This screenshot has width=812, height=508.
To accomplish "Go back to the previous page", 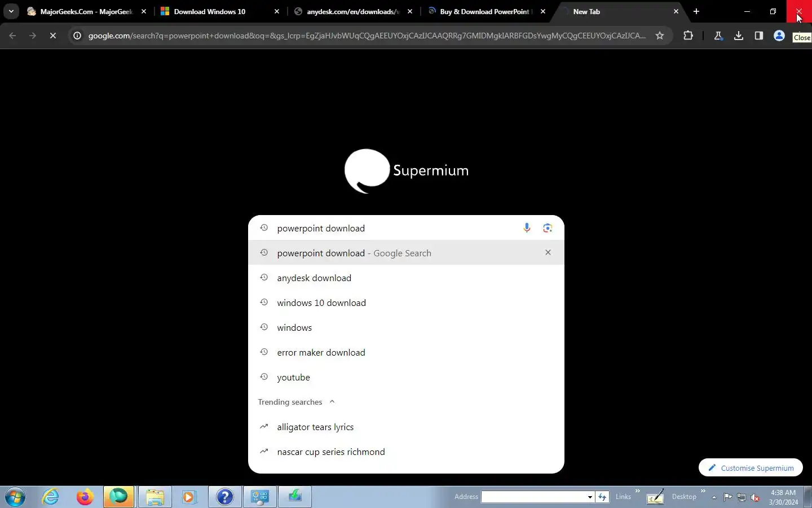I will 12,36.
